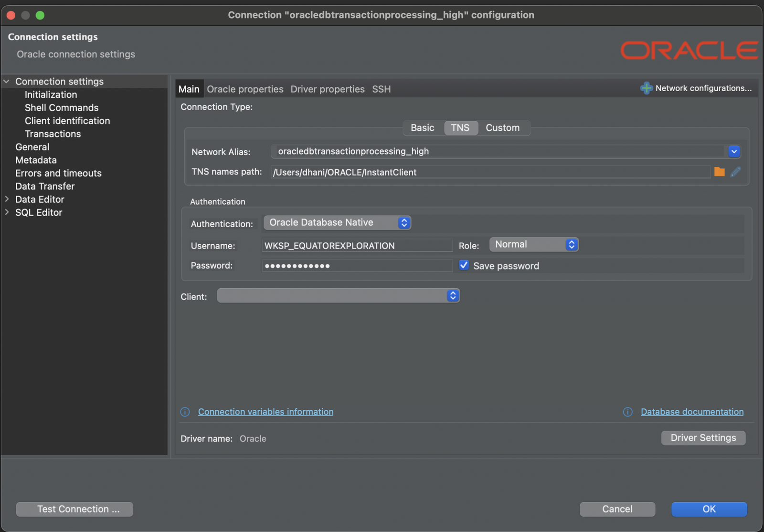764x532 pixels.
Task: Click the Password field
Action: (357, 266)
